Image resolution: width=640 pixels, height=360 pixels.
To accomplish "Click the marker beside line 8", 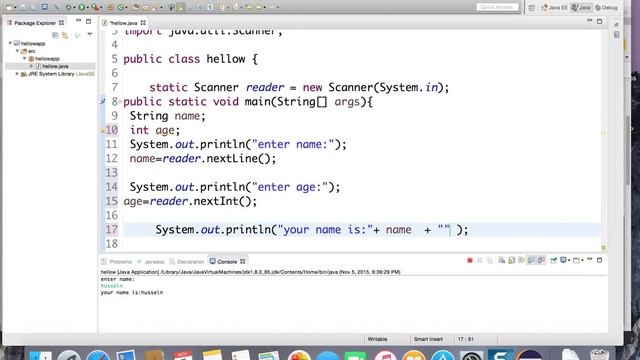I will (102, 101).
